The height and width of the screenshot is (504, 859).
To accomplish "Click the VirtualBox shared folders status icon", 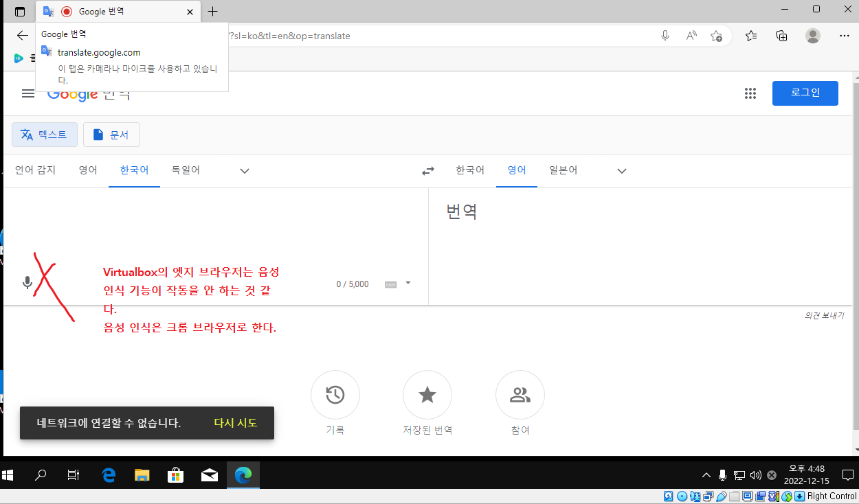I will 734,496.
